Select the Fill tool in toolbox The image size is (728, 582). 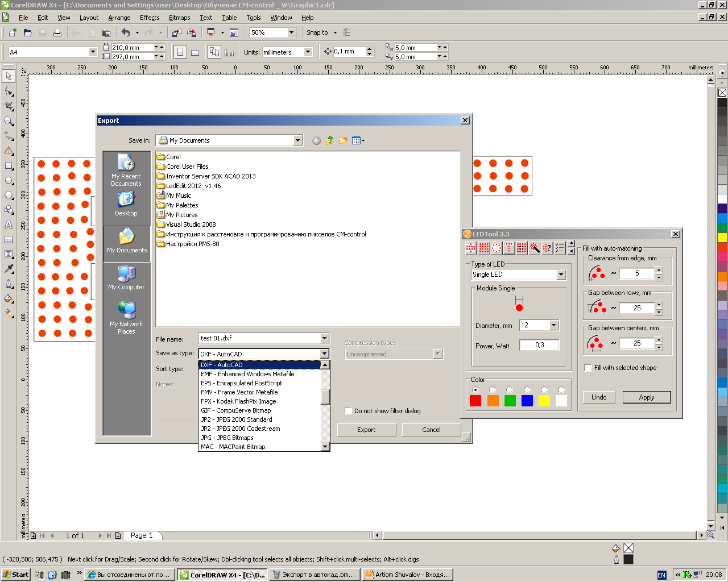[9, 298]
